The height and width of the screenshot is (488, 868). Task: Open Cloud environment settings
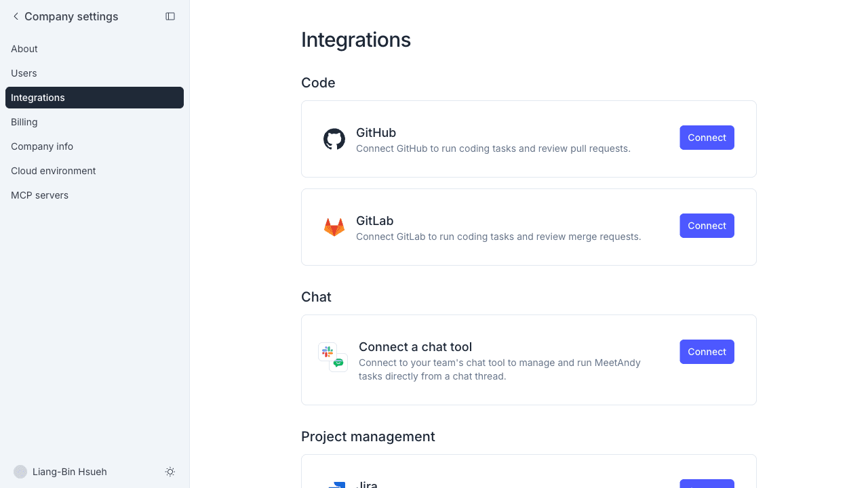(94, 171)
